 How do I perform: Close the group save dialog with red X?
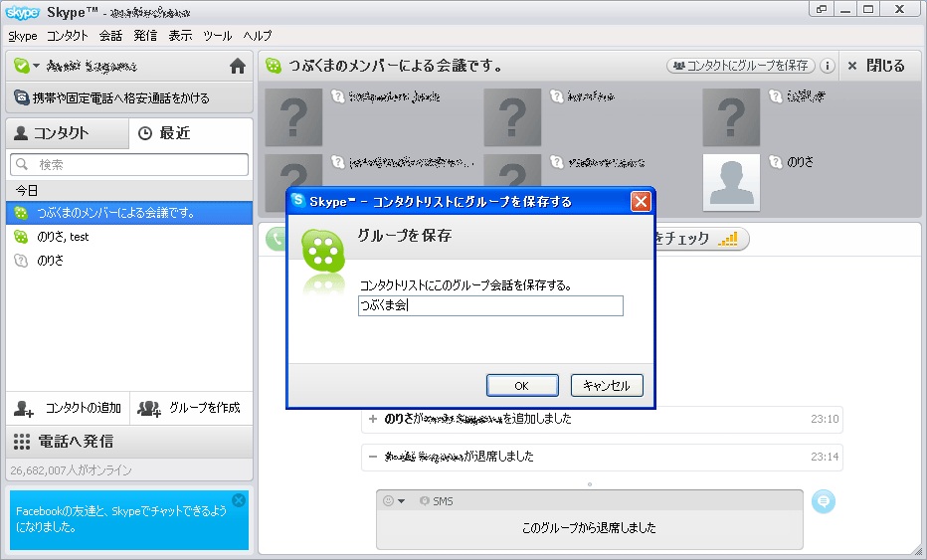(641, 202)
